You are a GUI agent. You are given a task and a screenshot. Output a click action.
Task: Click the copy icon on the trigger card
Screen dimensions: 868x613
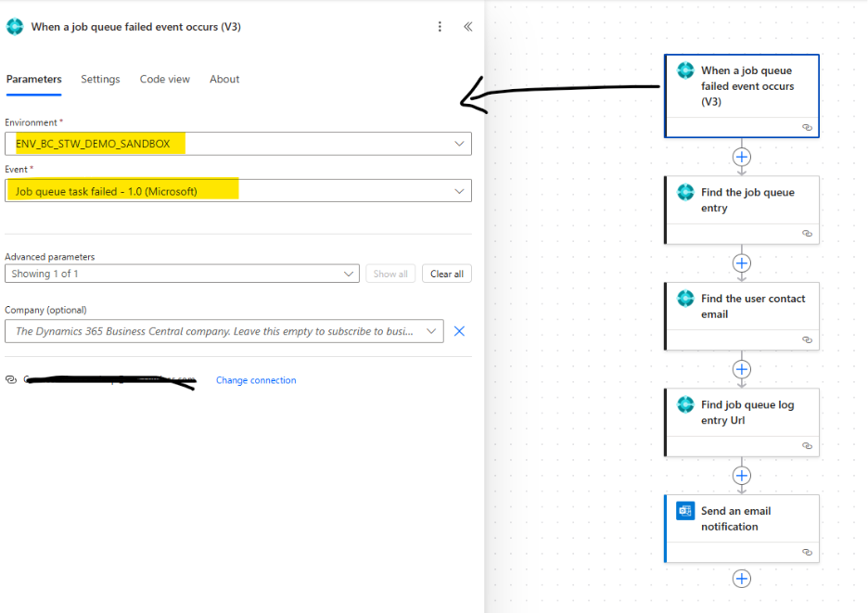808,127
